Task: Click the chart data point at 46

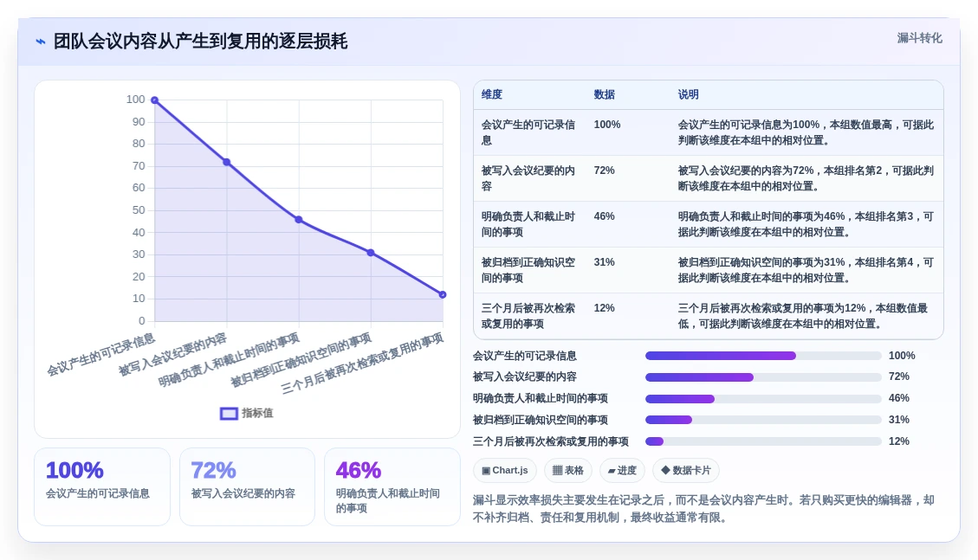Action: pos(299,219)
